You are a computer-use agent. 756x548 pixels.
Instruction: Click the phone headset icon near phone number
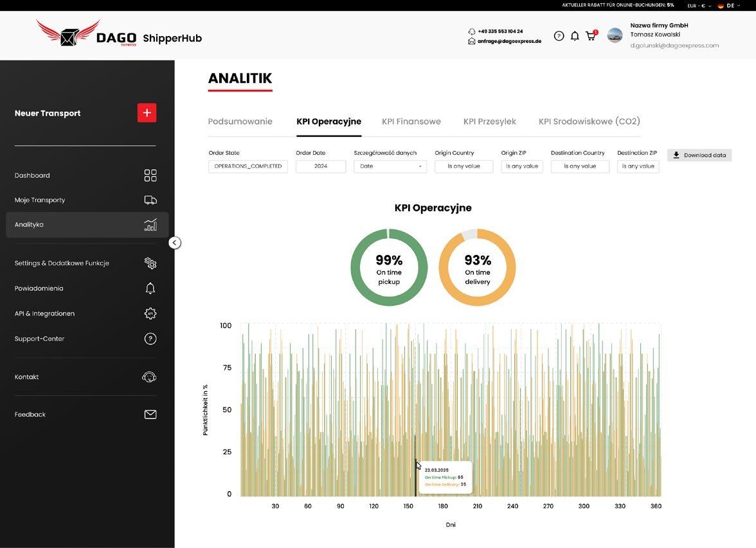click(472, 31)
